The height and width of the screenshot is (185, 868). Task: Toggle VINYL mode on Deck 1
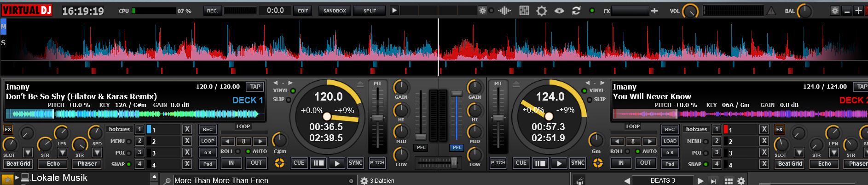[293, 91]
